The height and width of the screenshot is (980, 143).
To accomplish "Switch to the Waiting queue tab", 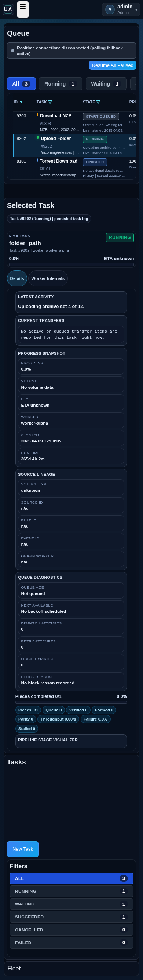I will pyautogui.click(x=106, y=84).
